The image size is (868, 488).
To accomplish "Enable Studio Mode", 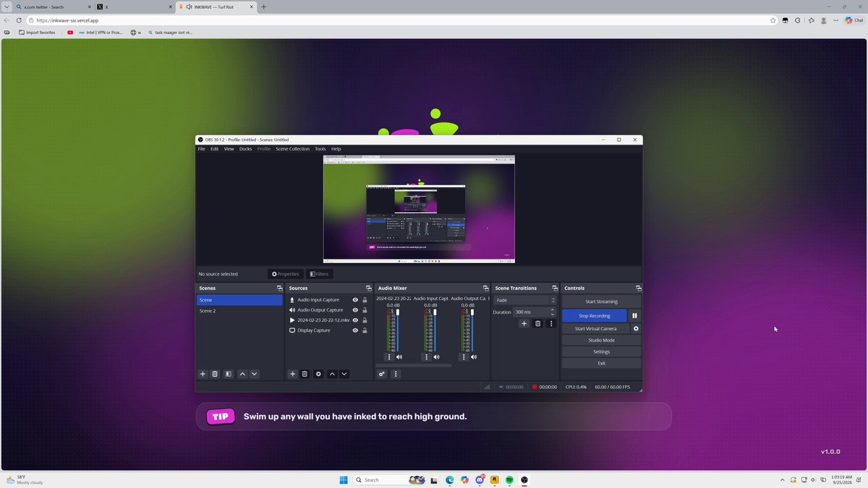I will pyautogui.click(x=601, y=340).
